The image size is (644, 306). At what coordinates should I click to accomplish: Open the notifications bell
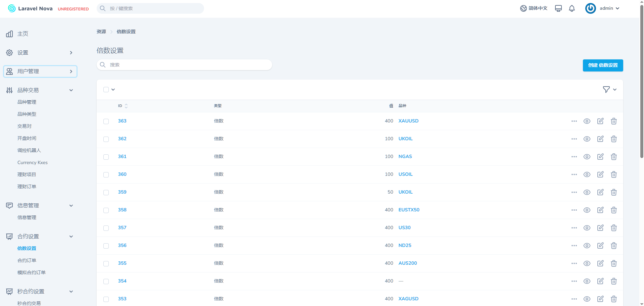(x=572, y=8)
